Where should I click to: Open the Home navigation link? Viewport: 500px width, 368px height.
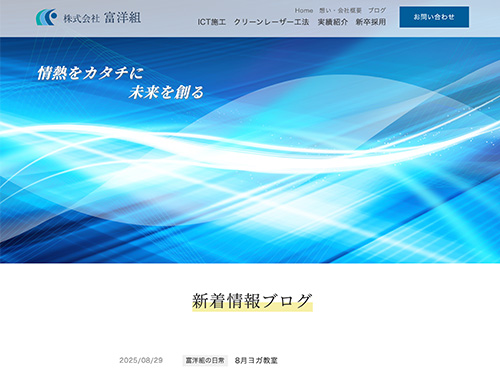click(x=304, y=11)
